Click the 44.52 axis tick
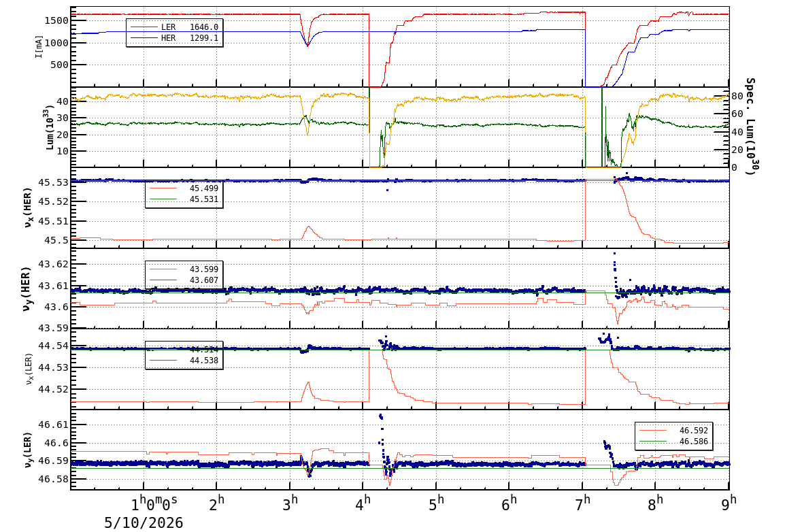 pyautogui.click(x=53, y=389)
